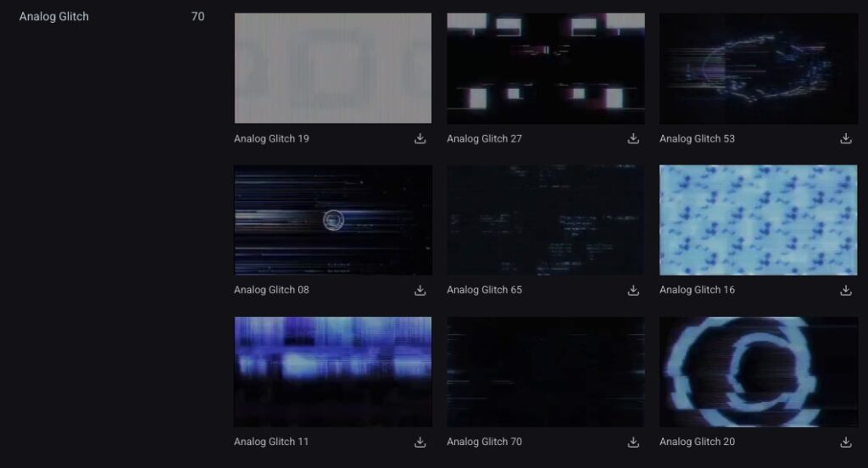Screen dimensions: 868x468
Task: Select the Analog Glitch category in sidebar
Action: pyautogui.click(x=54, y=16)
